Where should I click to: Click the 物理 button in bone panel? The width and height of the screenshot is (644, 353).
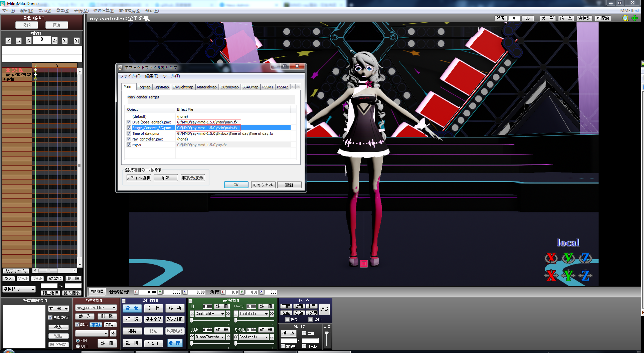click(175, 343)
